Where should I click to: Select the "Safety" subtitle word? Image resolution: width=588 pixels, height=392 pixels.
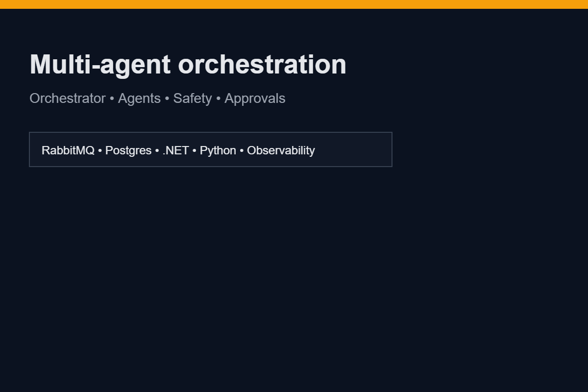[193, 98]
